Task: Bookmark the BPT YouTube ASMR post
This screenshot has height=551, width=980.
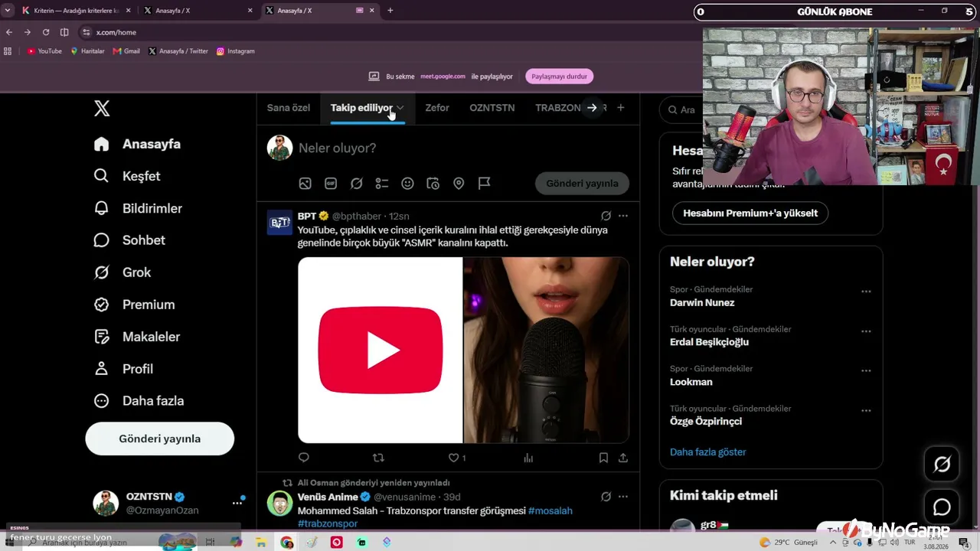Action: point(603,458)
